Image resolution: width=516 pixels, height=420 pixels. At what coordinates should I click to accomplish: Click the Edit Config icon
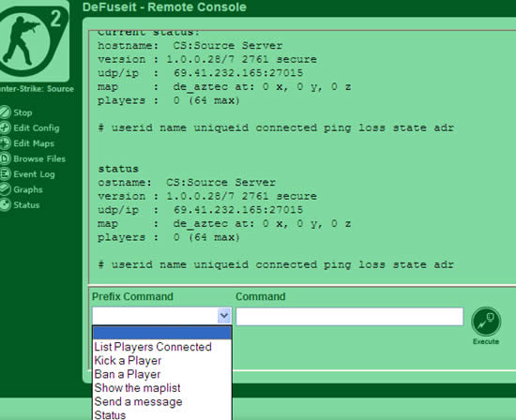5,127
